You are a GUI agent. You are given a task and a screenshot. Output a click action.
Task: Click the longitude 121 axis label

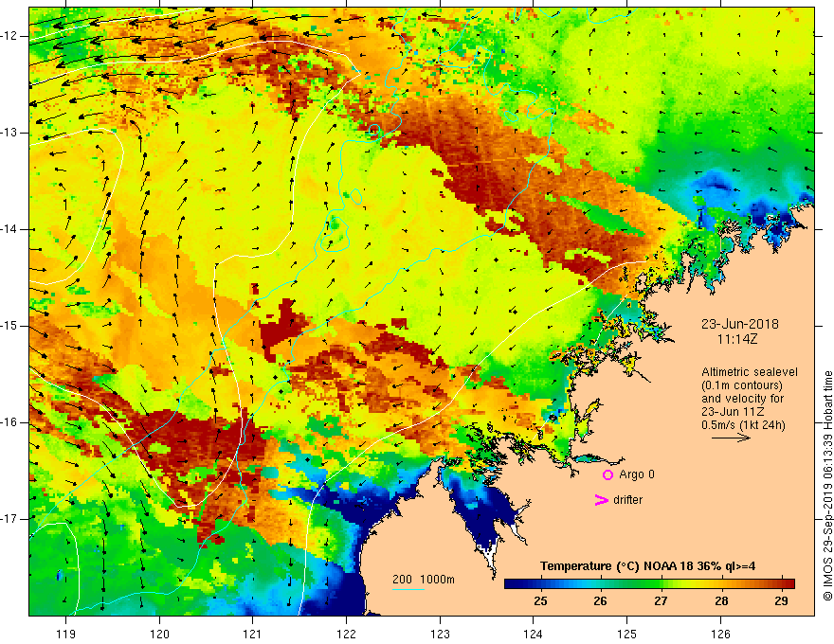pyautogui.click(x=253, y=634)
